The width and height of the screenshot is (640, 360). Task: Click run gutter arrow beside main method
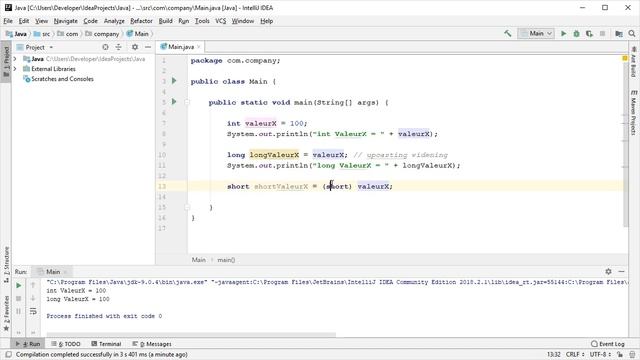pos(174,102)
